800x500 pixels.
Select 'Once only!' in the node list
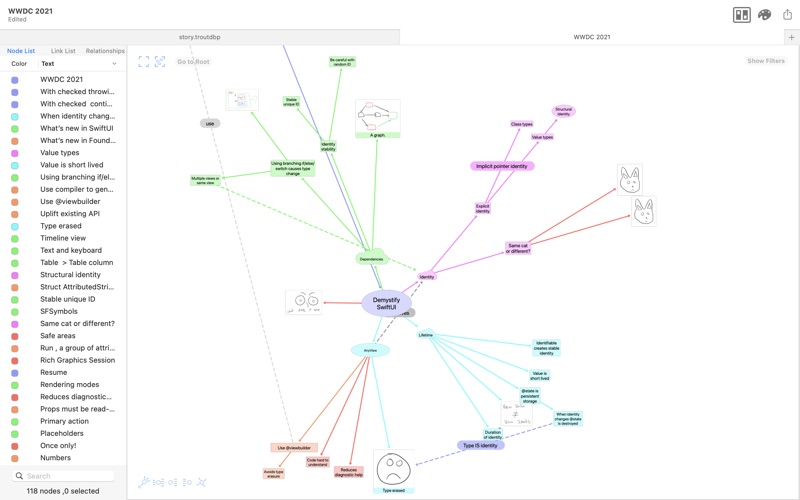[58, 446]
